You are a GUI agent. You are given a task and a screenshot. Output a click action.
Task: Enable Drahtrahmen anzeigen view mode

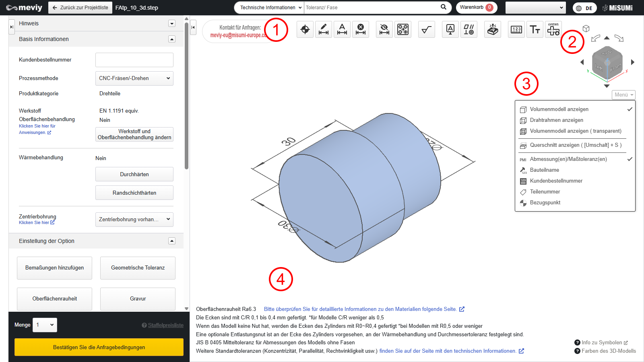pyautogui.click(x=556, y=120)
